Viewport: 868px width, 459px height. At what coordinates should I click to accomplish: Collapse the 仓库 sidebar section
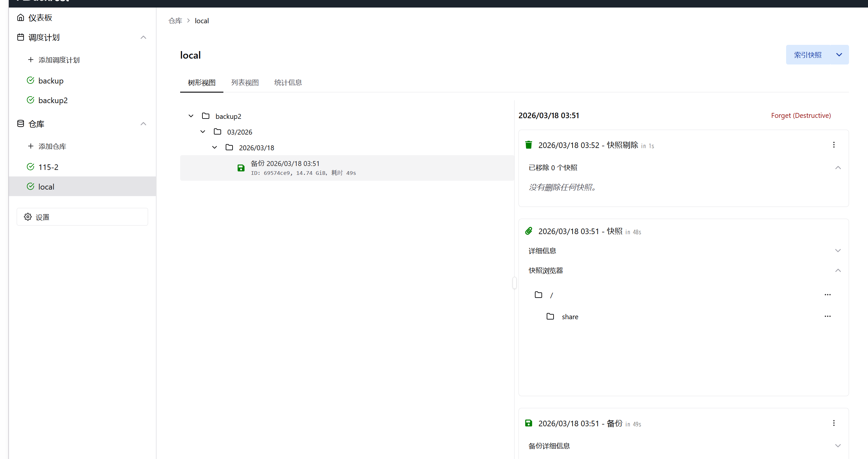point(143,124)
